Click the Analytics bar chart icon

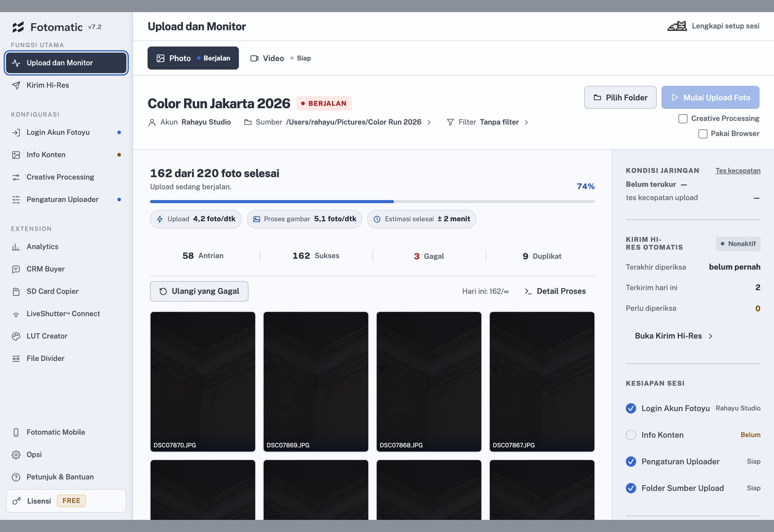[16, 247]
